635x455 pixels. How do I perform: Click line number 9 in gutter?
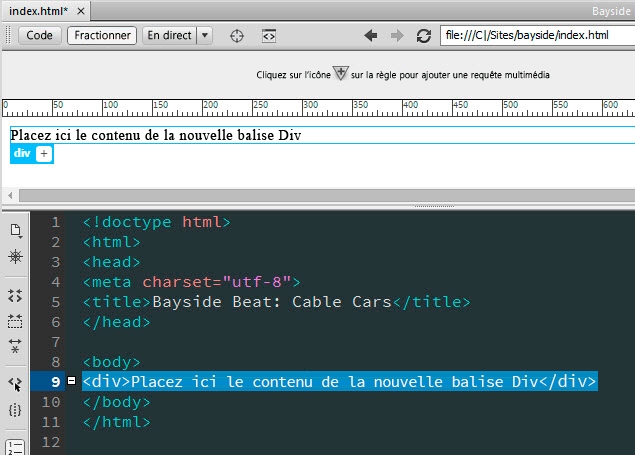tap(55, 382)
